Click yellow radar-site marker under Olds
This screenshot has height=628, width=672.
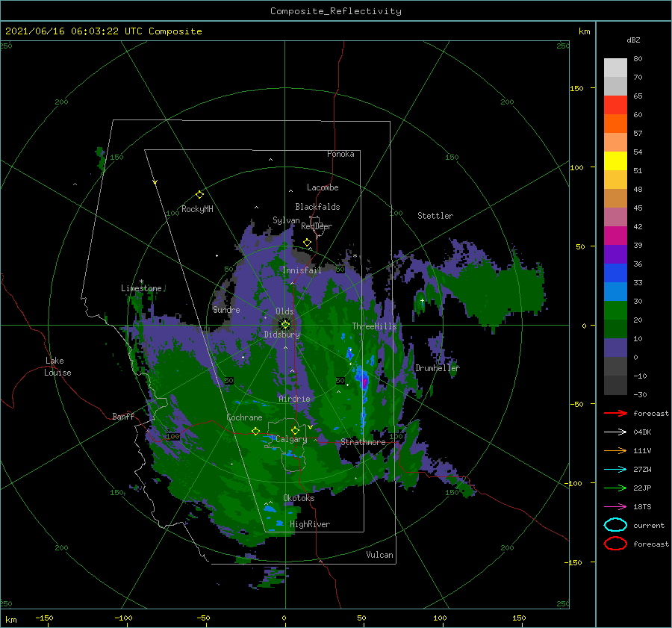[x=285, y=325]
